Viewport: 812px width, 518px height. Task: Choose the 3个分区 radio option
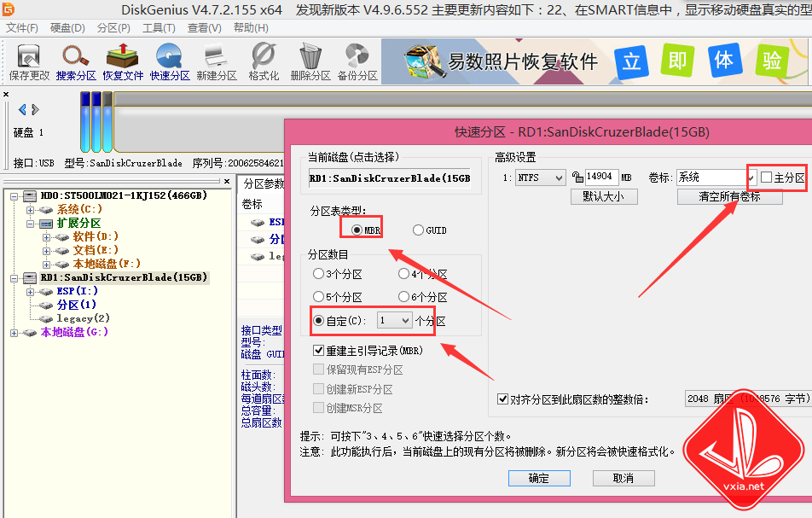click(x=318, y=273)
